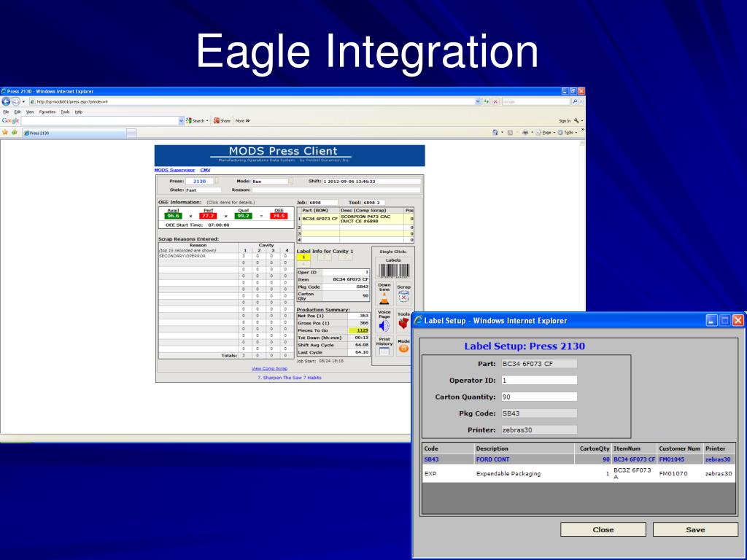Open the File menu

[6, 112]
